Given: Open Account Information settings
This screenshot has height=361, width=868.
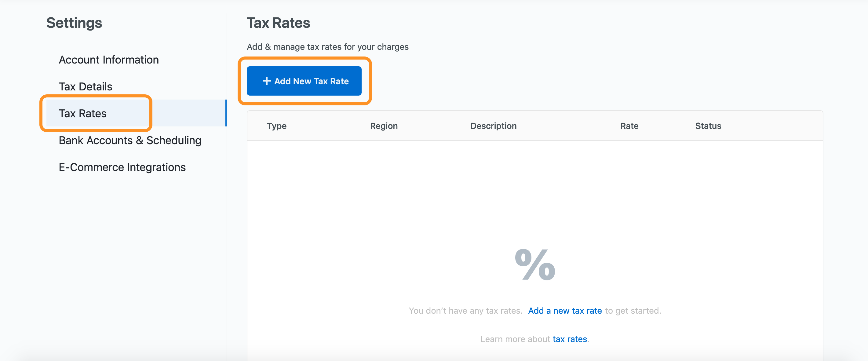Looking at the screenshot, I should click(108, 60).
